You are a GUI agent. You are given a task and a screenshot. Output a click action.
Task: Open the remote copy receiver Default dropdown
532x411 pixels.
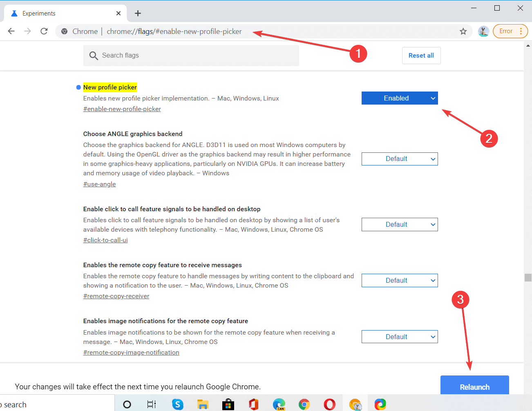click(400, 281)
